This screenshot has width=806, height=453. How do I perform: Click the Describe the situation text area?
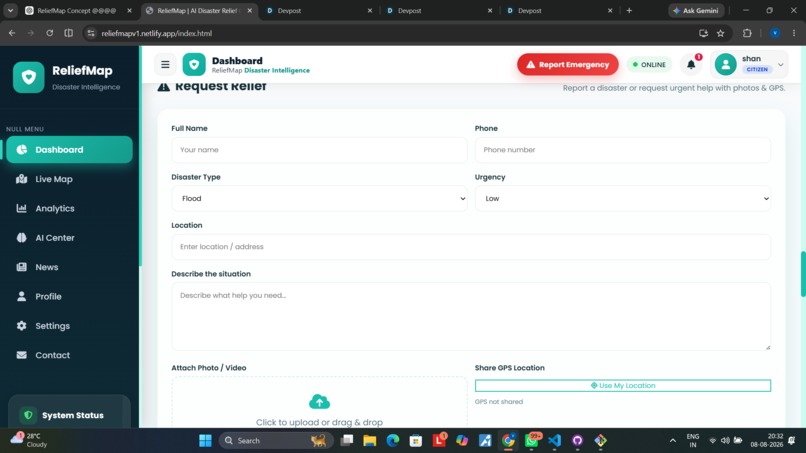[x=471, y=316]
